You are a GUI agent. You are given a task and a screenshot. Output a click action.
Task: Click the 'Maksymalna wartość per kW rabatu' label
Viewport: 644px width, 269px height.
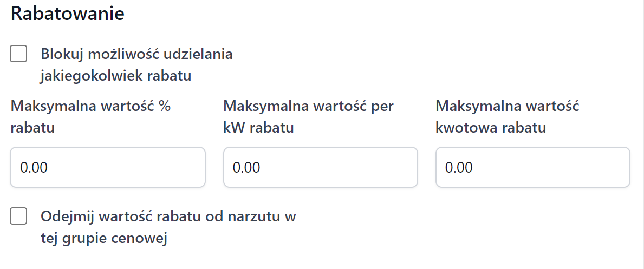[308, 106]
